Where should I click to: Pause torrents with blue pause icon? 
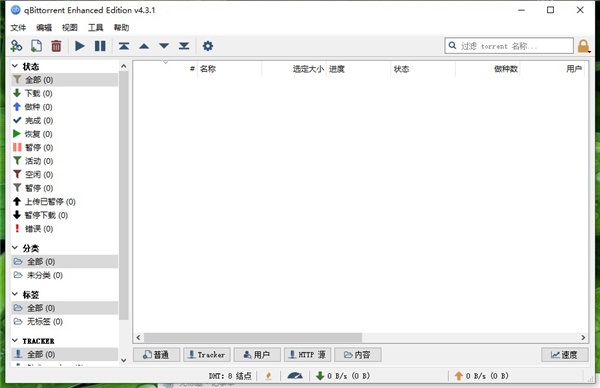pyautogui.click(x=100, y=46)
